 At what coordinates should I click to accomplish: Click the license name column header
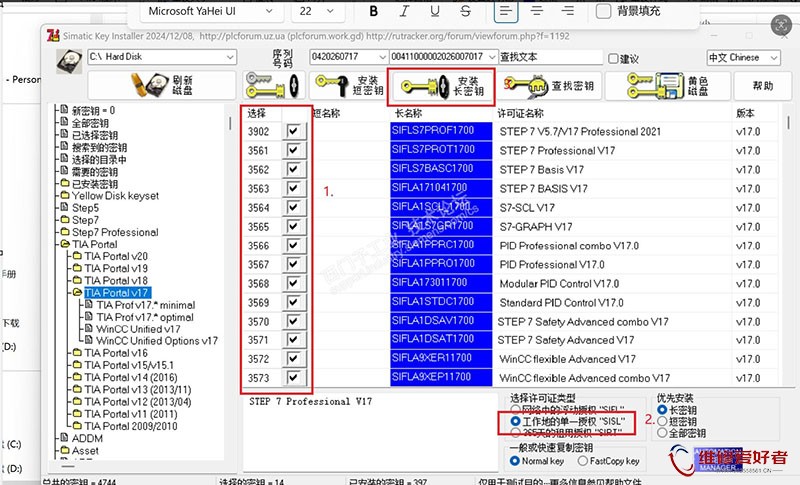[x=520, y=113]
